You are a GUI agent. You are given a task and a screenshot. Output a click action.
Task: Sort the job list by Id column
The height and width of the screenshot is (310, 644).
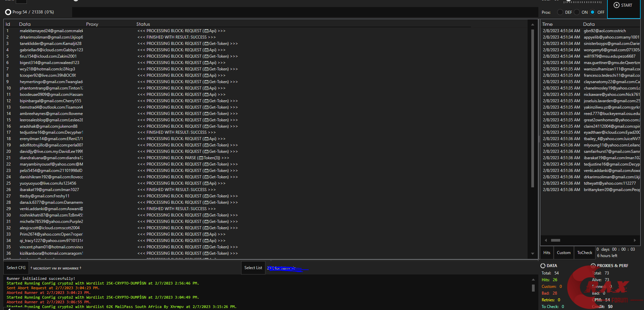[8, 24]
